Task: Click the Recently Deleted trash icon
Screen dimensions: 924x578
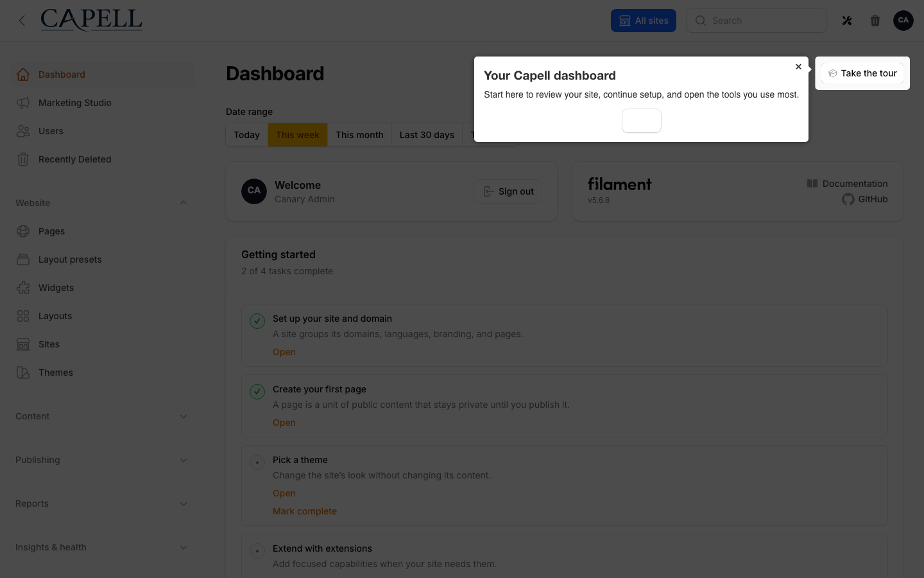Action: point(23,159)
